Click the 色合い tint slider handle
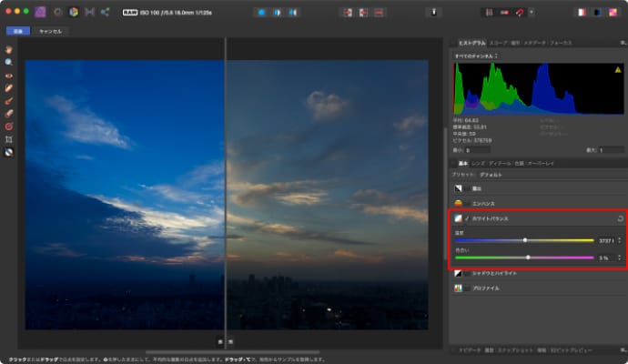This screenshot has width=628, height=364. 528,258
